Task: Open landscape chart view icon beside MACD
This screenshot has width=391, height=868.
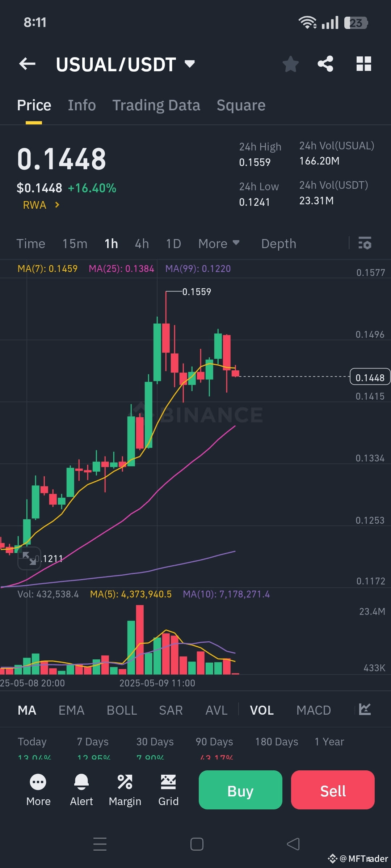Action: [365, 710]
